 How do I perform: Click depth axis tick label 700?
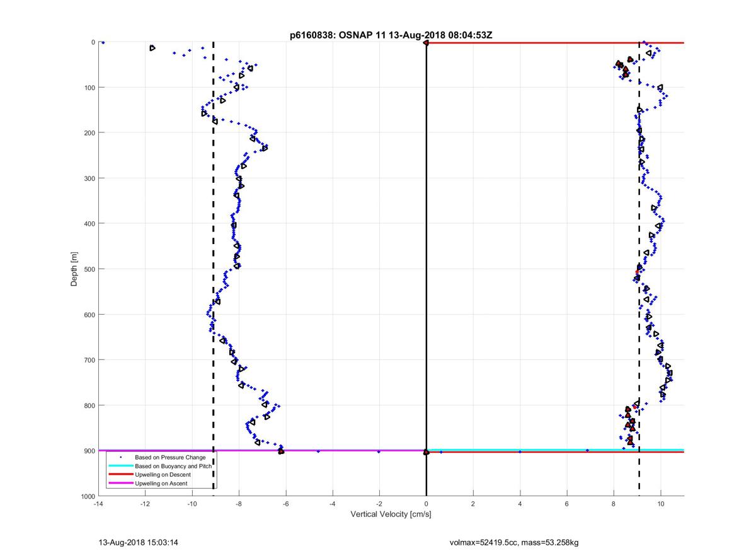tap(89, 360)
